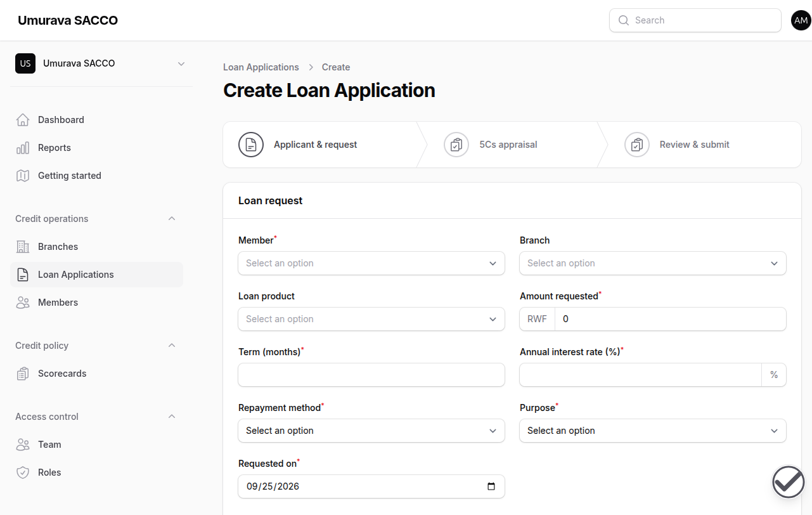Click the Loan Applications document icon
The image size is (812, 515).
tap(23, 275)
